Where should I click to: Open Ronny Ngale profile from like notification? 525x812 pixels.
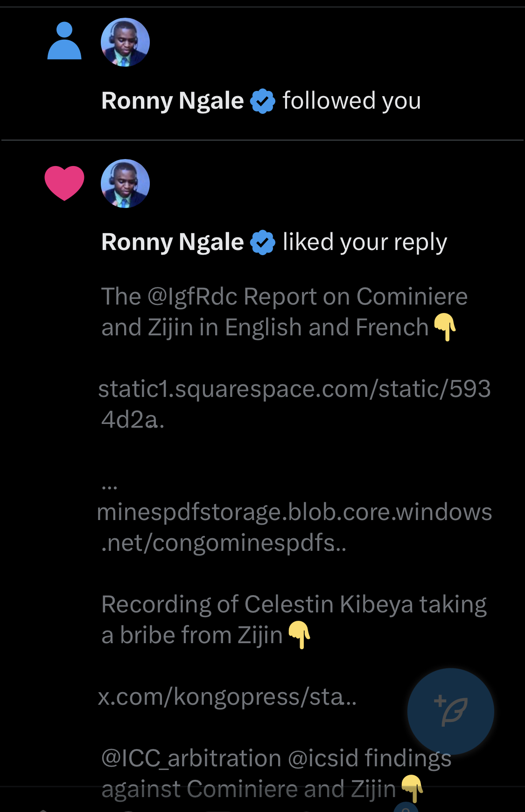[172, 243]
